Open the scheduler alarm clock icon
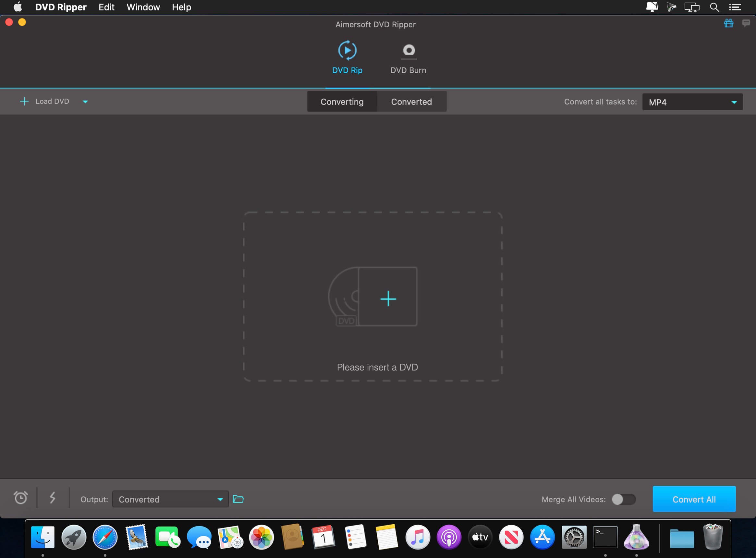Image resolution: width=756 pixels, height=558 pixels. (x=21, y=498)
